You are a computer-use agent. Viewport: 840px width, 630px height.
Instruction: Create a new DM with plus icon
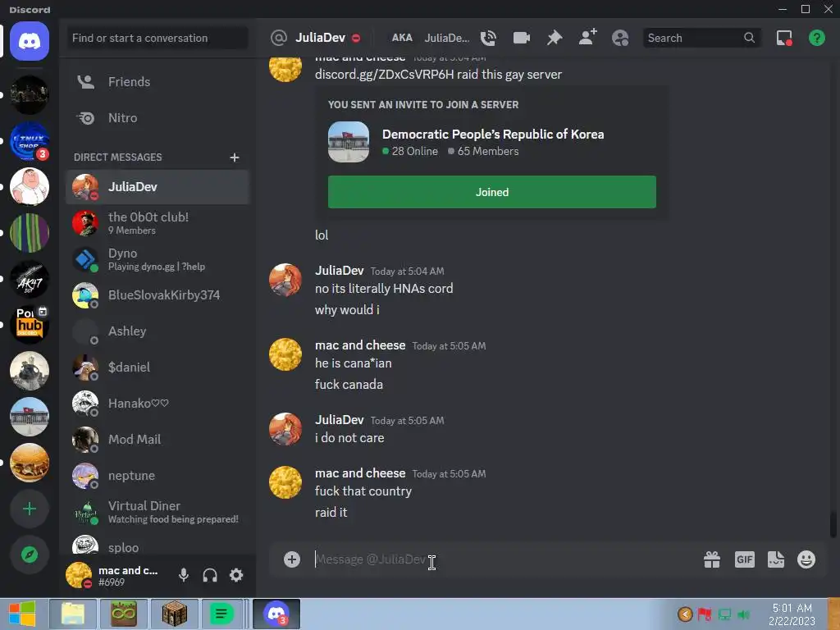(234, 157)
